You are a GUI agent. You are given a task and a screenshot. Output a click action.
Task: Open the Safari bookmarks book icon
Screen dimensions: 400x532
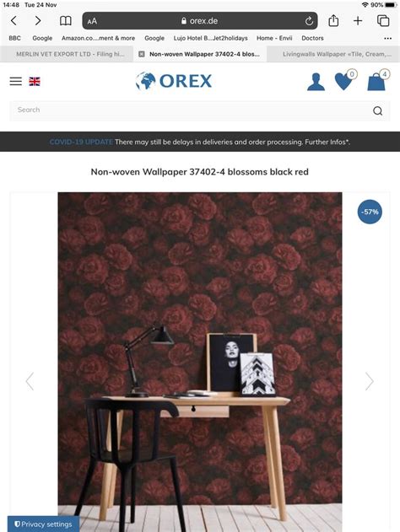point(66,21)
